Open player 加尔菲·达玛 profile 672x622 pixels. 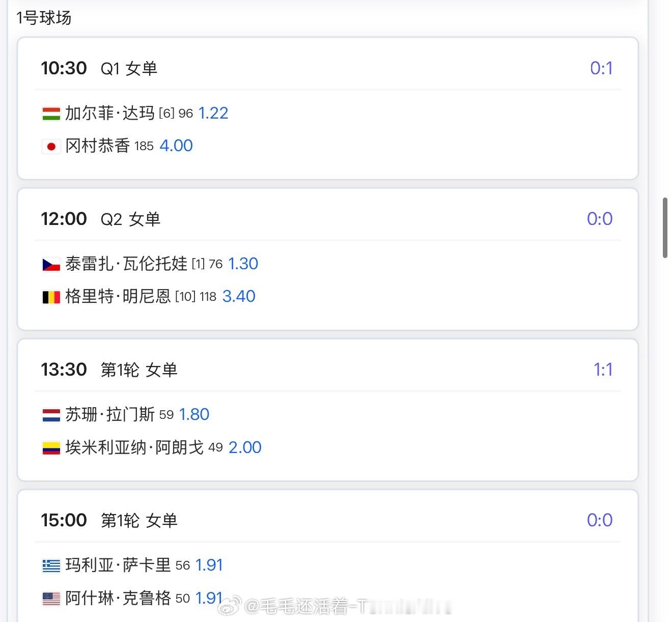point(109,113)
